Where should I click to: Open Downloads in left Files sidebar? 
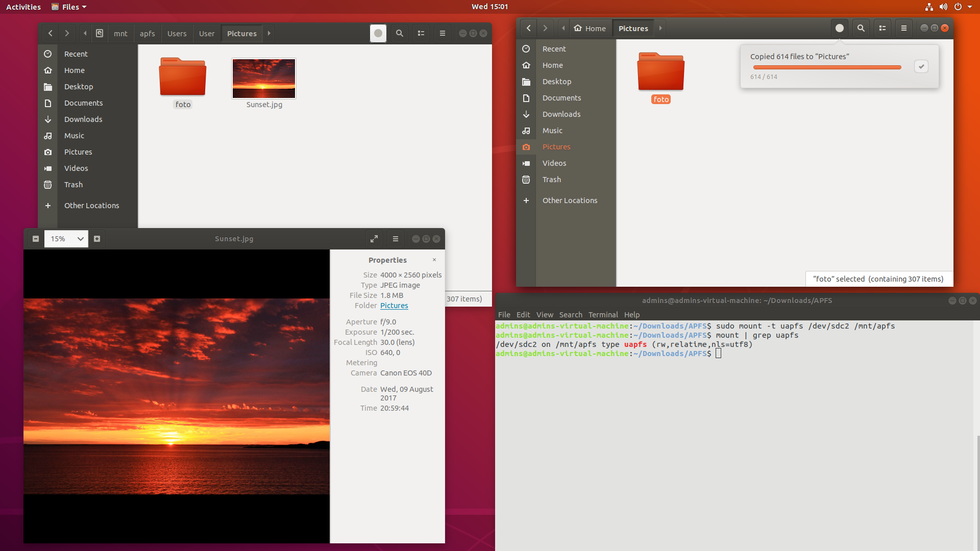(83, 119)
